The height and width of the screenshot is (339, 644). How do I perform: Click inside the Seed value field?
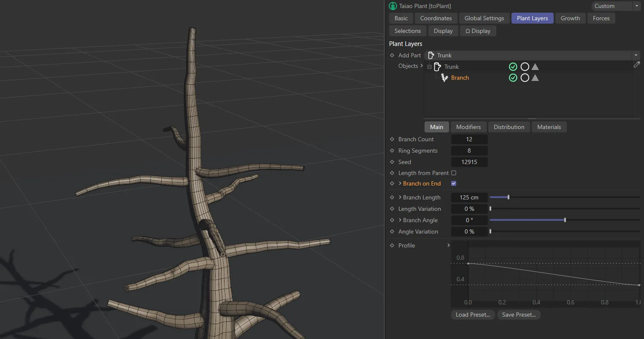coord(469,162)
